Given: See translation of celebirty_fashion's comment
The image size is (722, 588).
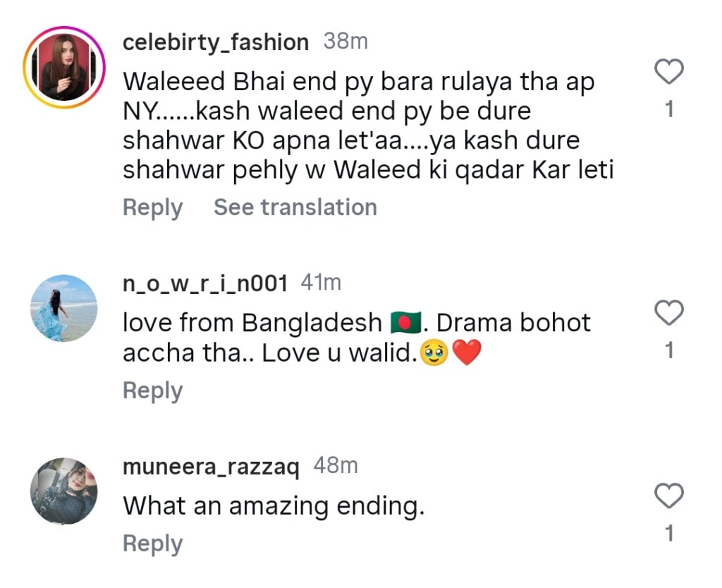Looking at the screenshot, I should pyautogui.click(x=295, y=207).
